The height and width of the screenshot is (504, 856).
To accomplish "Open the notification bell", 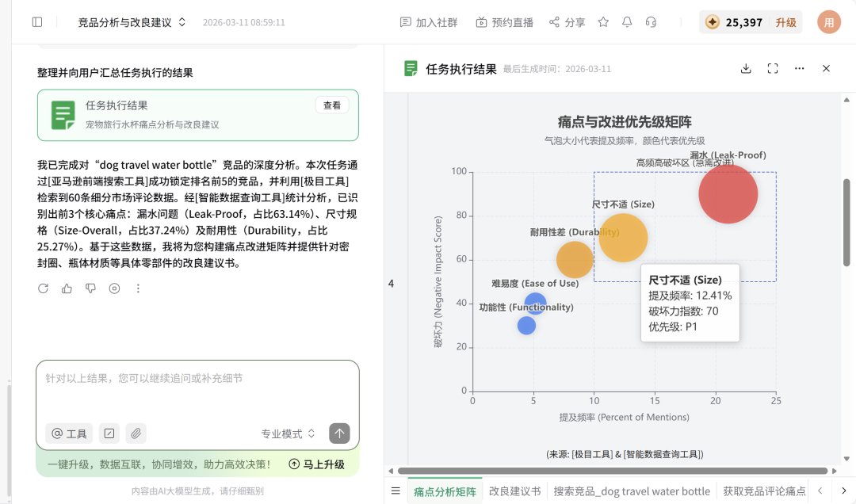I will click(x=627, y=22).
